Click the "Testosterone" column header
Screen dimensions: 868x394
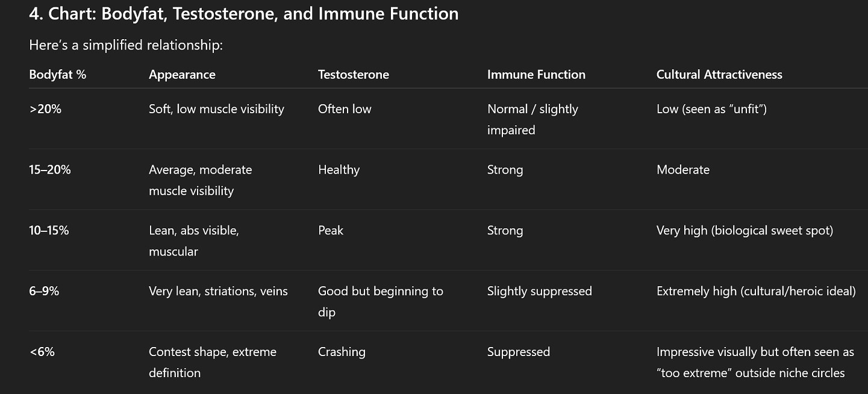coord(354,75)
